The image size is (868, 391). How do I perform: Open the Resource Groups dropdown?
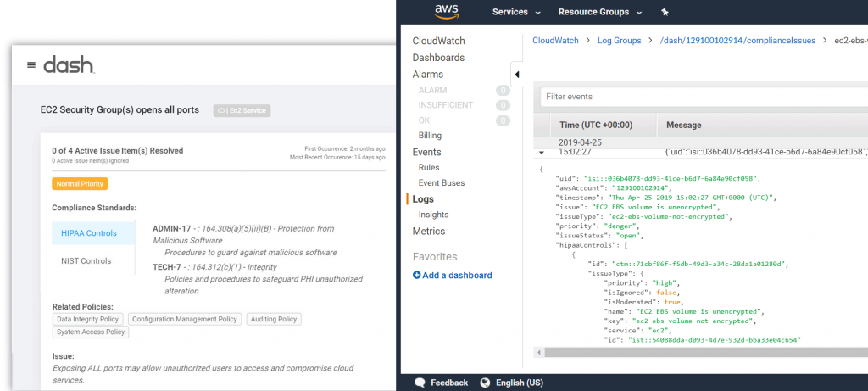coord(600,12)
